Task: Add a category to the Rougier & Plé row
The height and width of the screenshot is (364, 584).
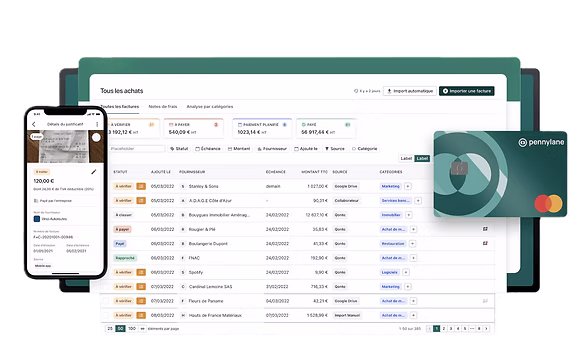Action: (x=413, y=229)
